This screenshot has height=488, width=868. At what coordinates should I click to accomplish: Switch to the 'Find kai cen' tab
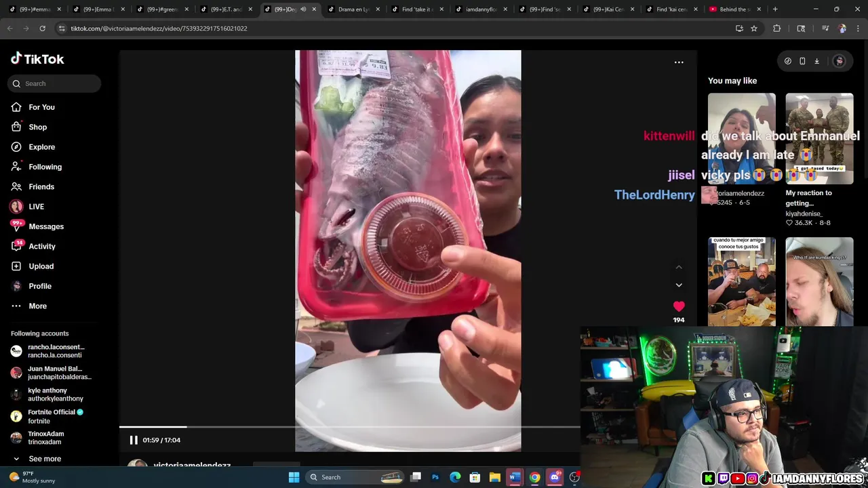point(671,9)
